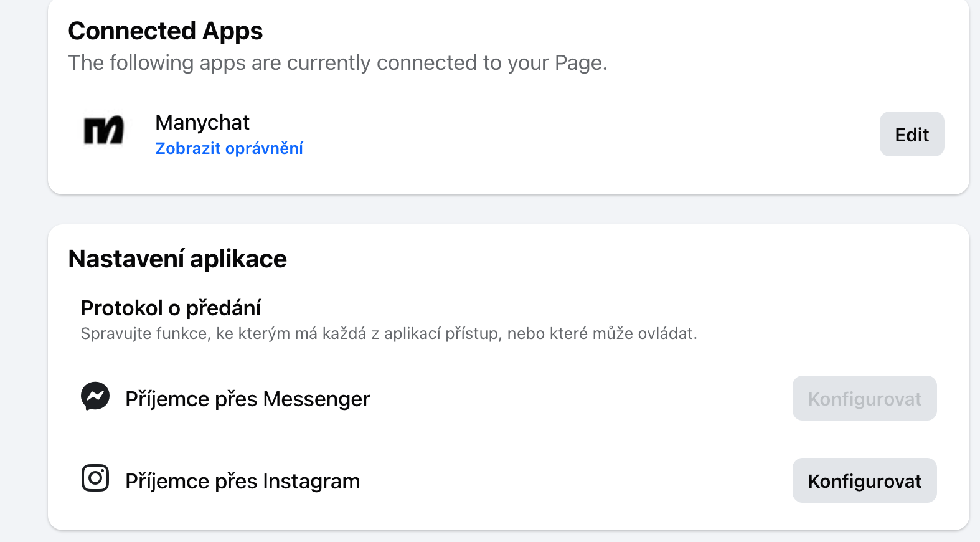The image size is (980, 542).
Task: Click the Connected Apps heading
Action: [x=166, y=31]
